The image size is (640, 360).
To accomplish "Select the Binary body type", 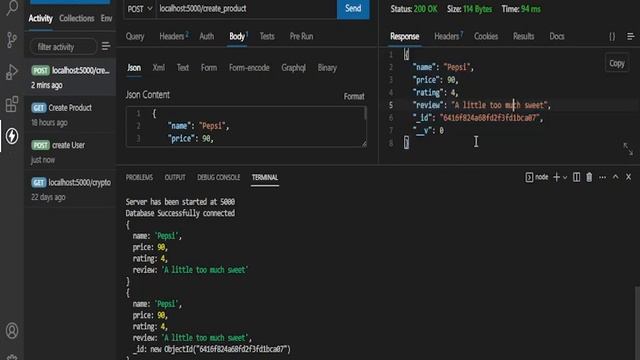I will (x=327, y=68).
